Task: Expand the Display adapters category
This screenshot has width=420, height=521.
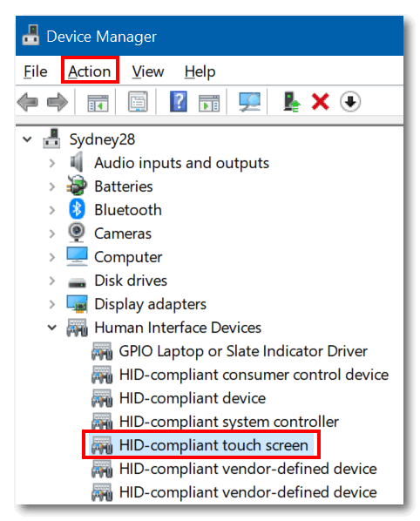Action: [x=51, y=304]
